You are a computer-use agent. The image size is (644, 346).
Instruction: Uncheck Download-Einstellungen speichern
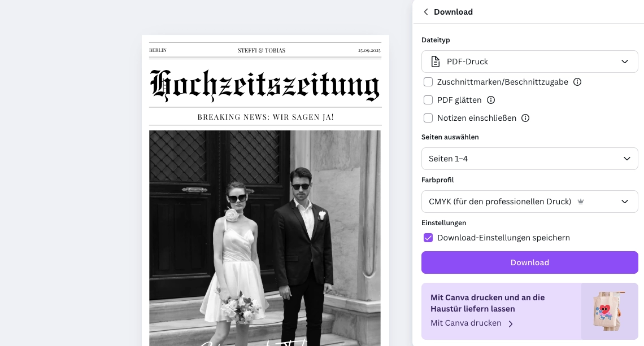tap(428, 238)
